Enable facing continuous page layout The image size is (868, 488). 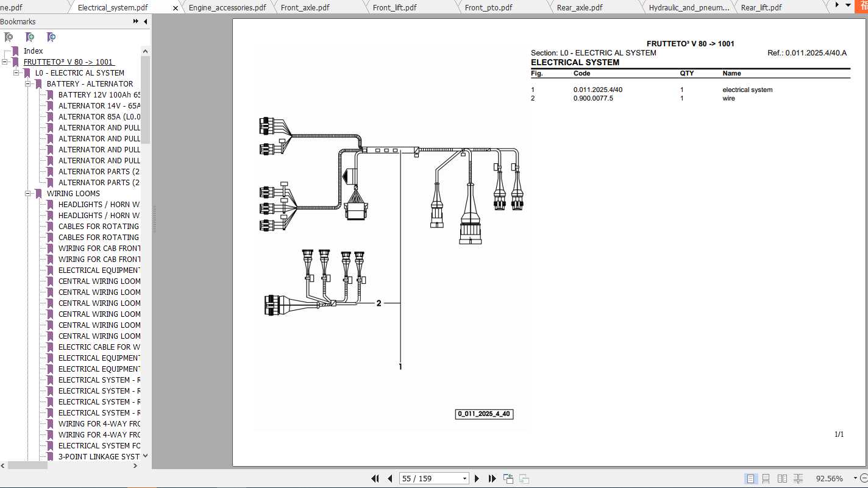click(x=798, y=478)
